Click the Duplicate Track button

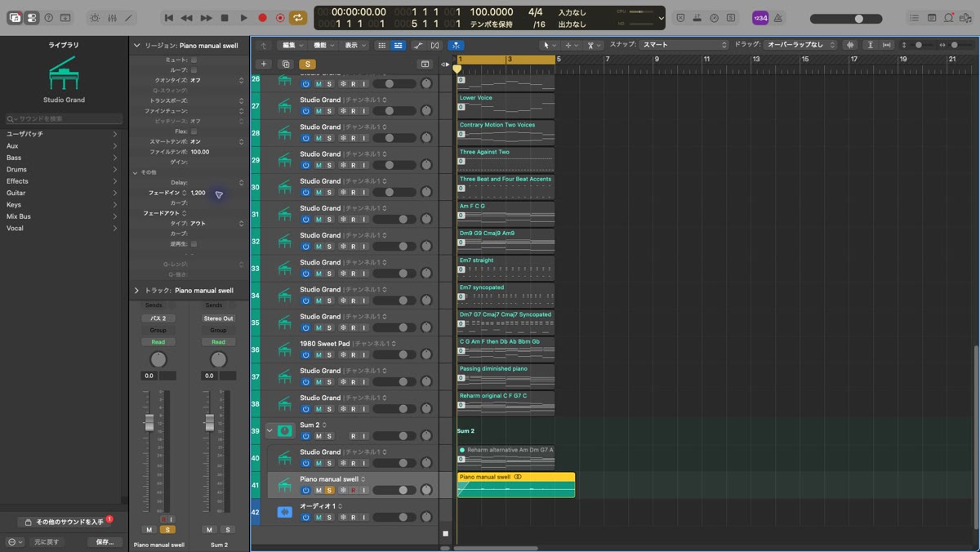(x=286, y=64)
